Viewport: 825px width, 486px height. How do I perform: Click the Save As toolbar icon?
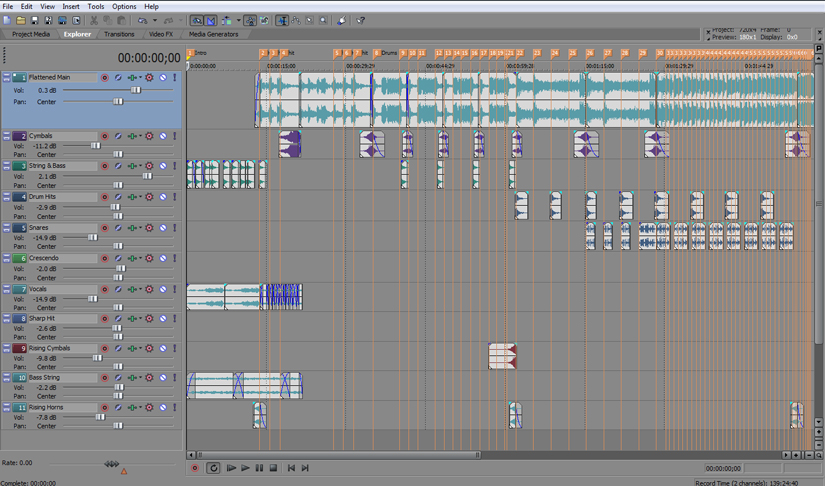(48, 21)
